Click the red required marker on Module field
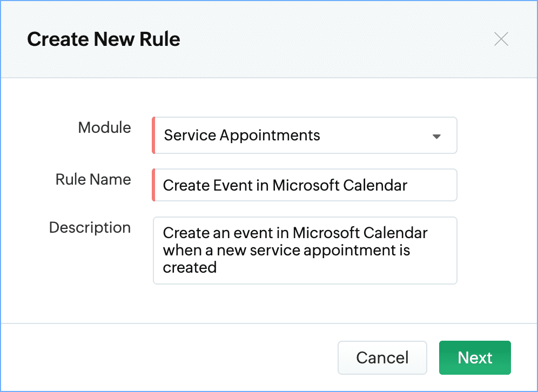 coord(153,135)
